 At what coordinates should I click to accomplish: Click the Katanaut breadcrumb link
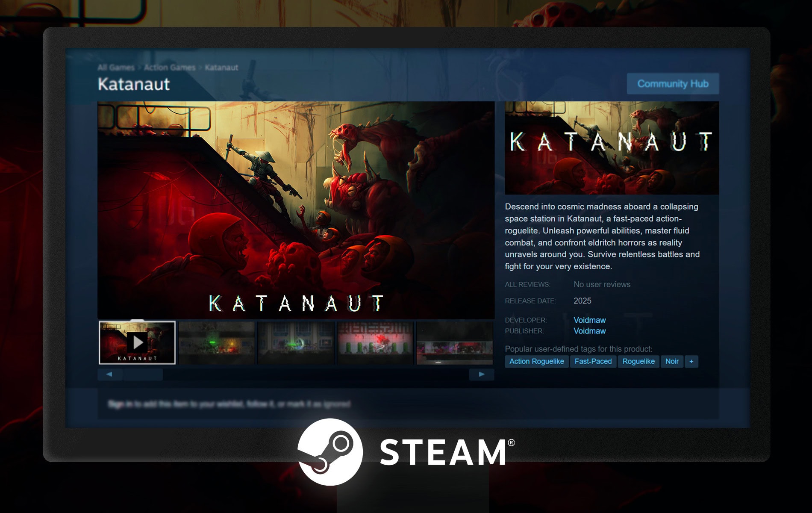[221, 68]
